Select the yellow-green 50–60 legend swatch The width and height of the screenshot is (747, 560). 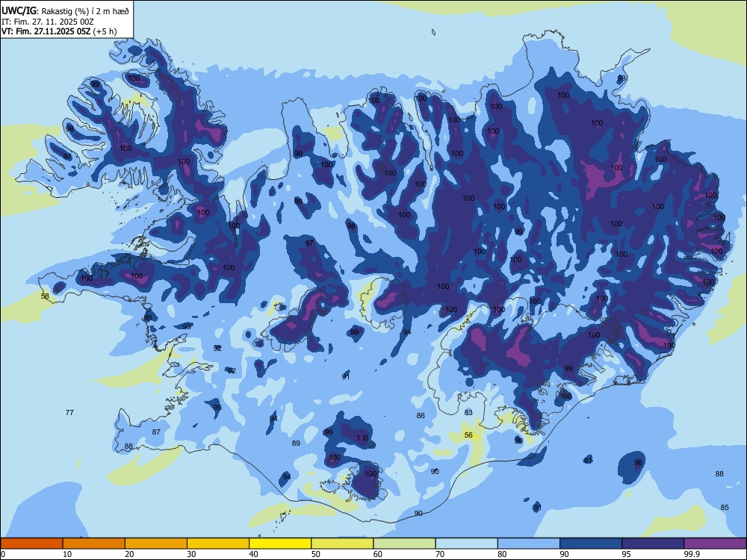[x=342, y=544]
